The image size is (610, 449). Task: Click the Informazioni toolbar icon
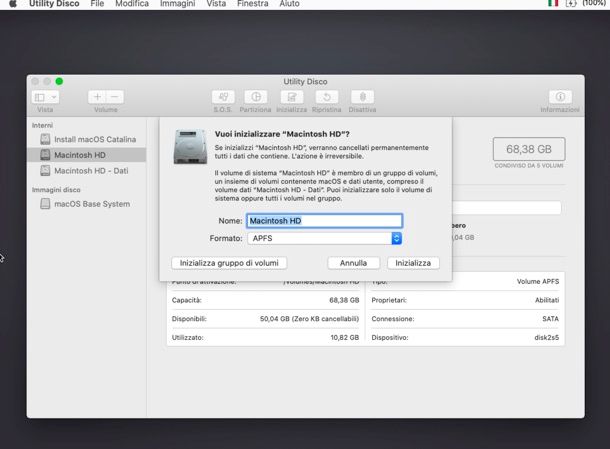pyautogui.click(x=560, y=97)
